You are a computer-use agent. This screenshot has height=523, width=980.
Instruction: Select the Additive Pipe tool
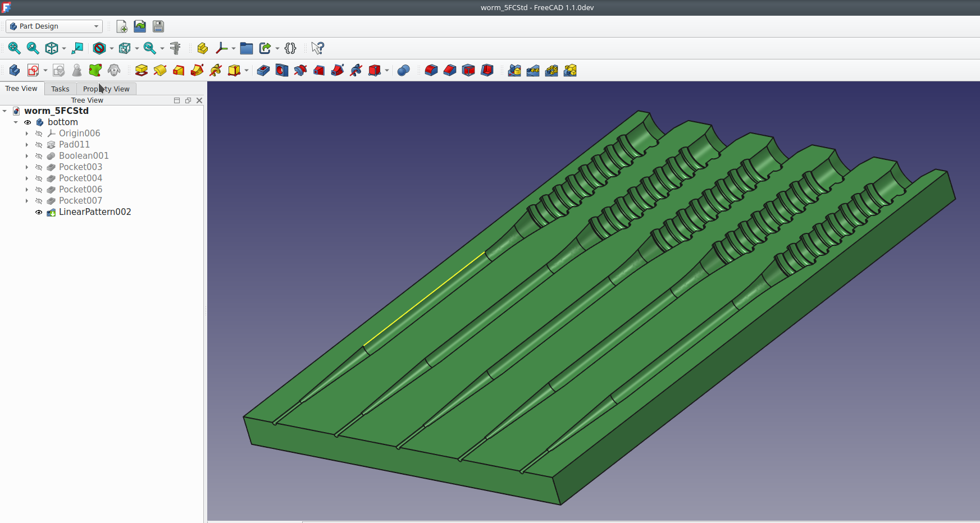coord(197,70)
